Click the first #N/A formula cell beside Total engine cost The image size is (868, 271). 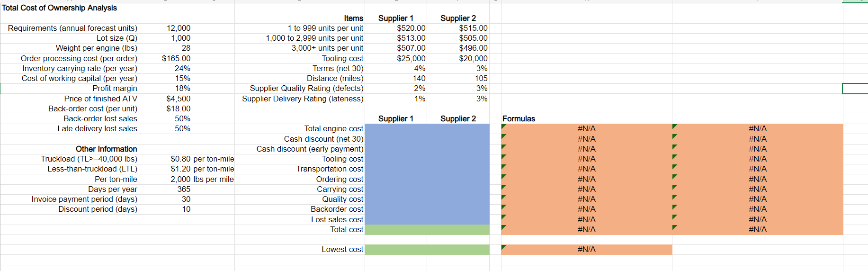587,129
